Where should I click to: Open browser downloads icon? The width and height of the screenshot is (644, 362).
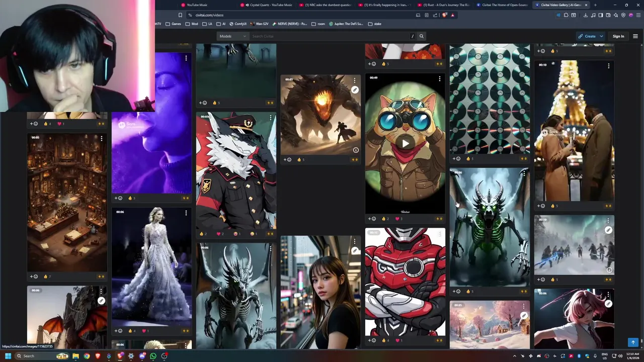pyautogui.click(x=585, y=15)
